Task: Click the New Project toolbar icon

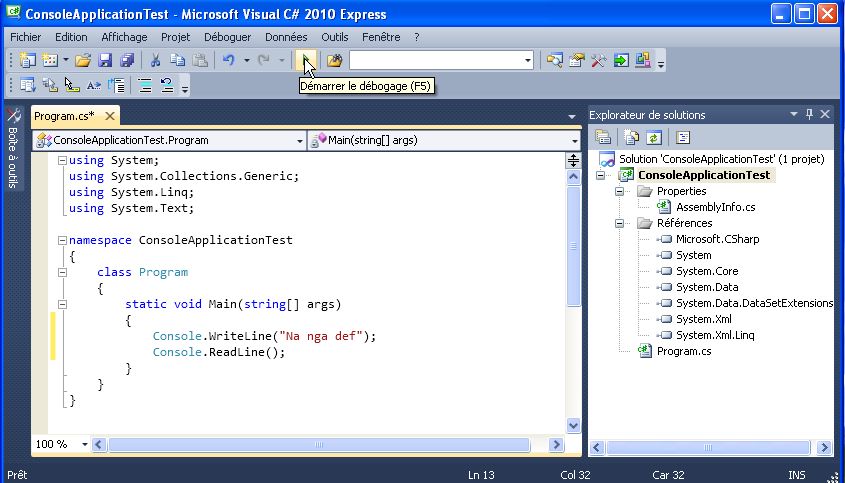Action: tap(27, 60)
